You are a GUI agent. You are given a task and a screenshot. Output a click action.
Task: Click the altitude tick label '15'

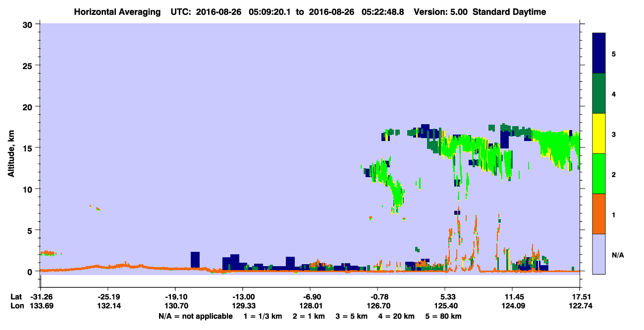(29, 148)
